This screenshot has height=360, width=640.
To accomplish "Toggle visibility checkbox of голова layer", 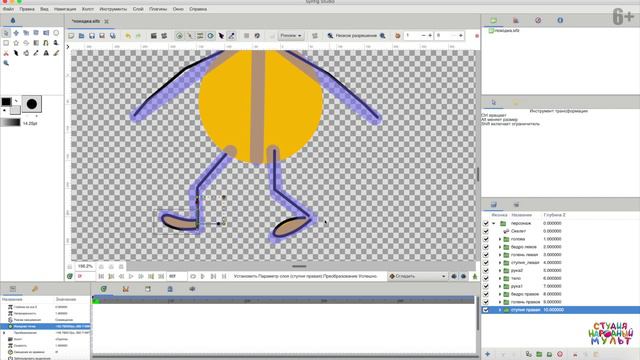I will click(x=486, y=239).
